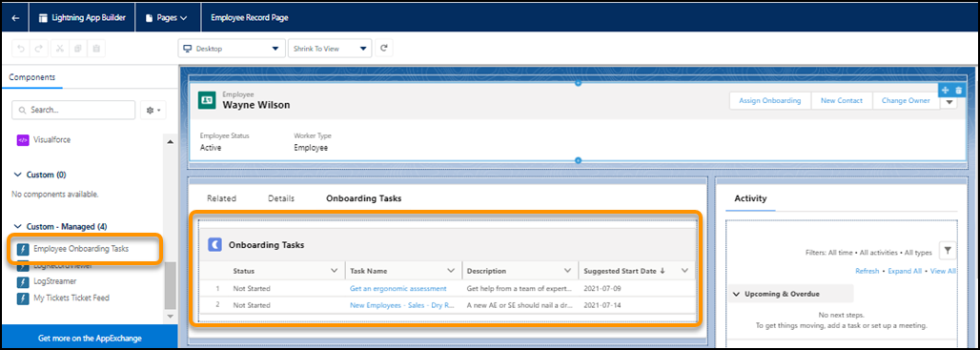This screenshot has width=980, height=350.
Task: Click the top insertion plus handle
Action: pyautogui.click(x=578, y=83)
